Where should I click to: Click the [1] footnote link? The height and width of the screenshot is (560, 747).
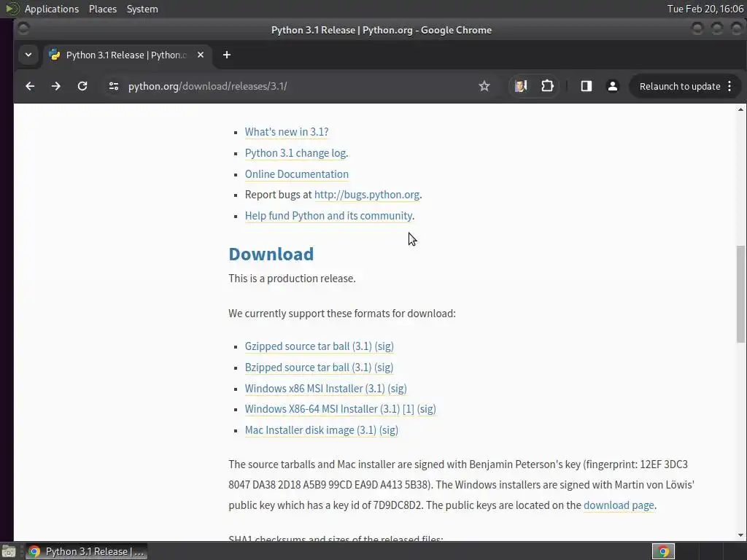point(409,409)
